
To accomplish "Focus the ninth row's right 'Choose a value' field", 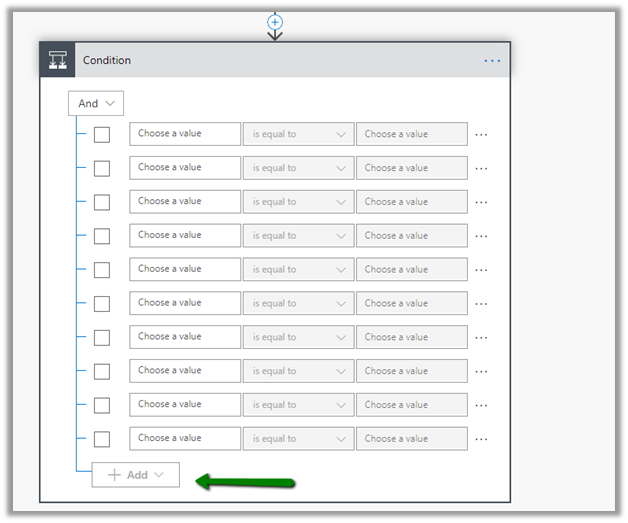I will [412, 405].
